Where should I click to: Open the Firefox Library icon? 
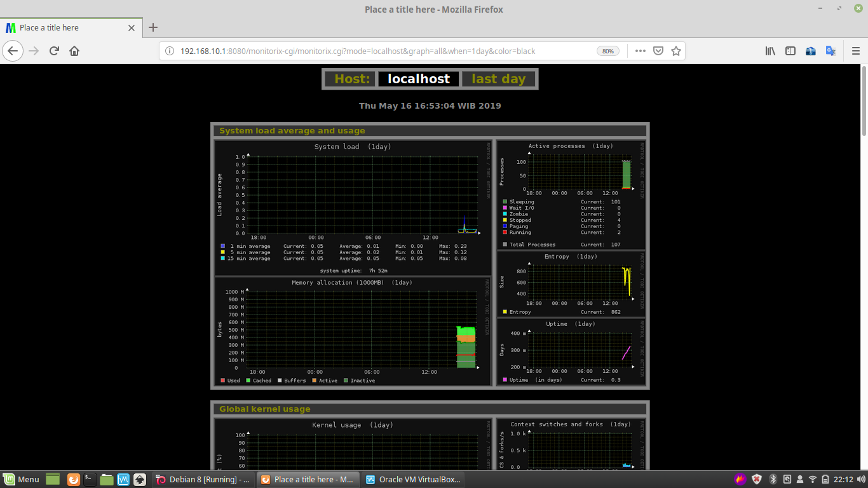[x=770, y=50]
